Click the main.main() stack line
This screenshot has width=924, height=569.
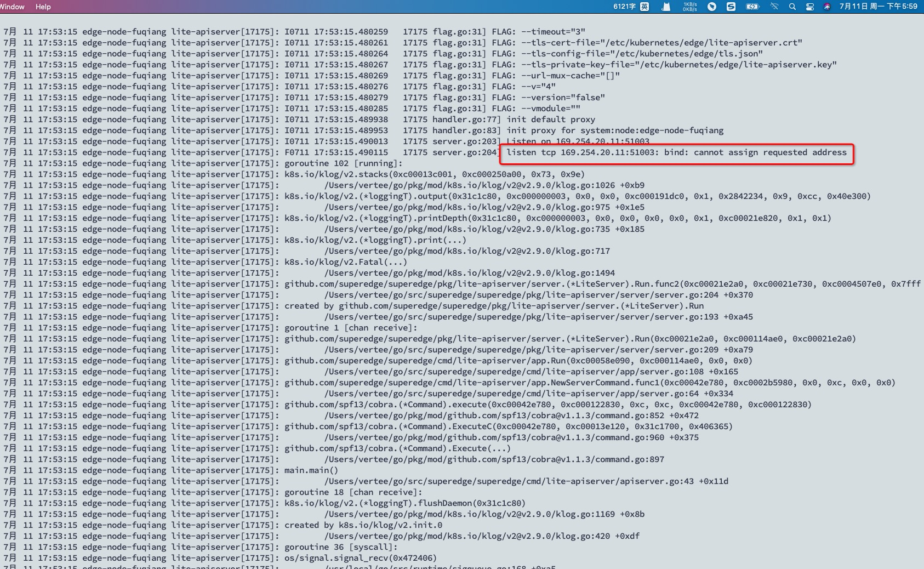tap(311, 470)
